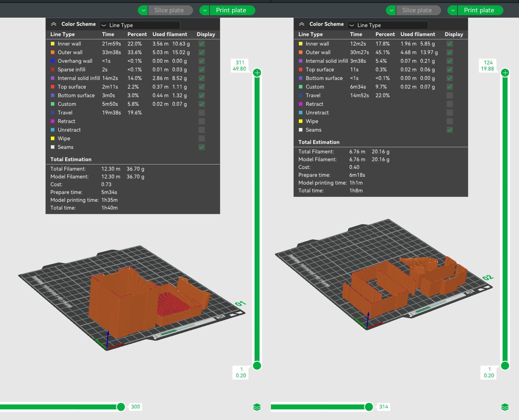
Task: Toggle Bottom surface display in right panel
Action: tap(450, 78)
